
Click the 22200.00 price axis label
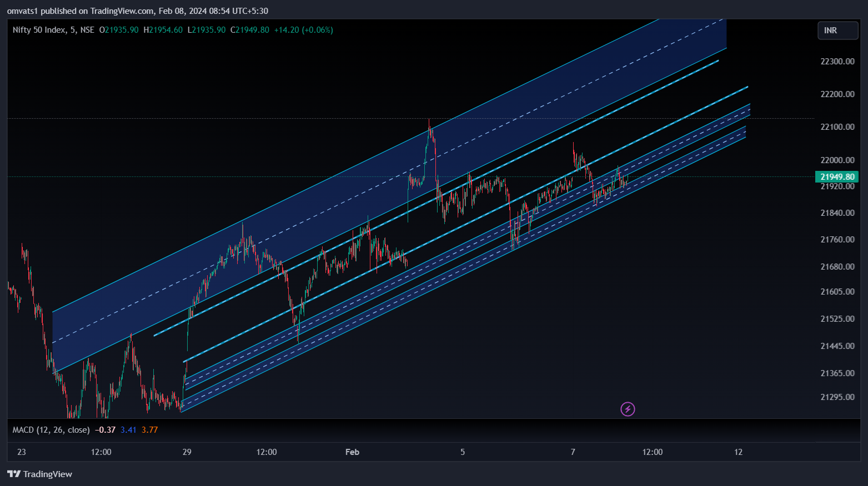[837, 94]
